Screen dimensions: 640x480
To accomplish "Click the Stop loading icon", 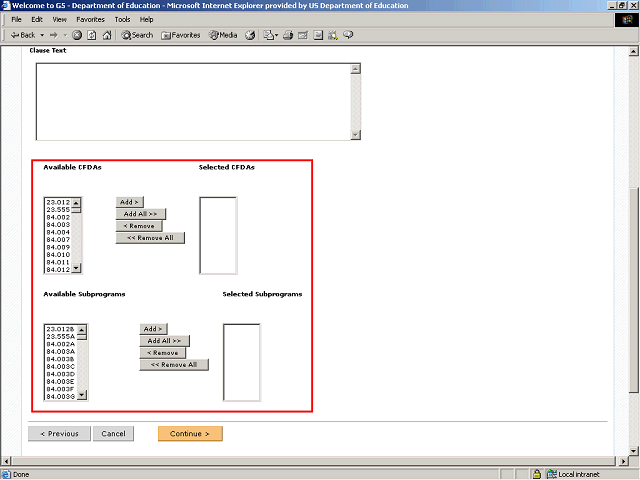I will click(x=77, y=35).
